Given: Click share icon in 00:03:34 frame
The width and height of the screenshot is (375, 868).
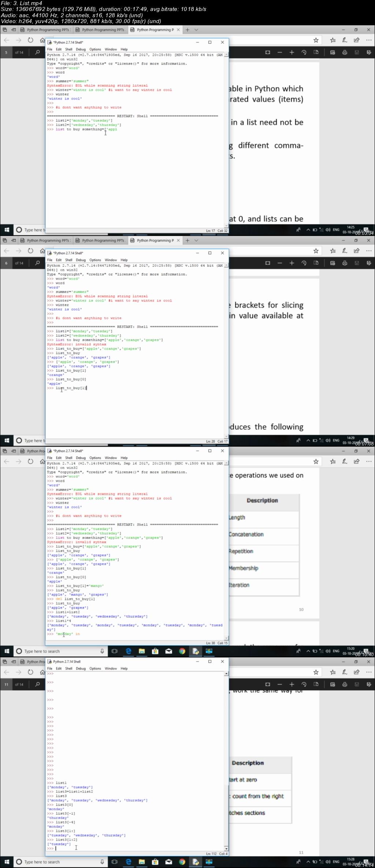Looking at the screenshot, I should click(x=357, y=40).
